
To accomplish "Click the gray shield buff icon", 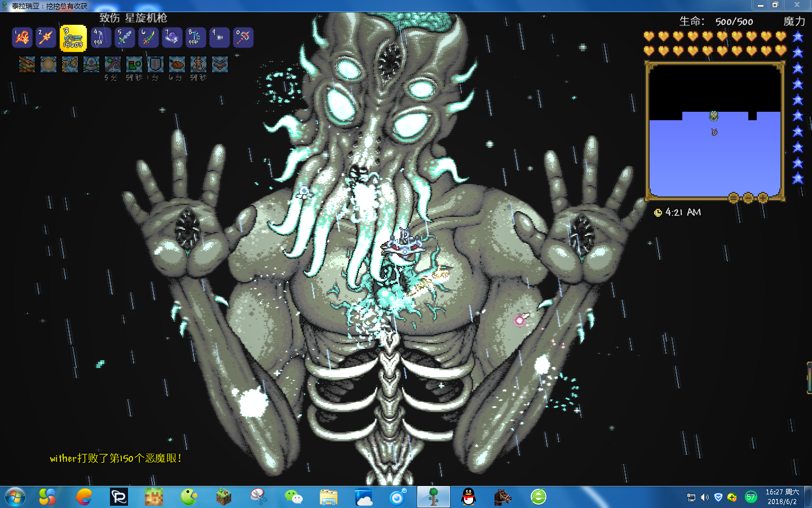I will point(156,64).
